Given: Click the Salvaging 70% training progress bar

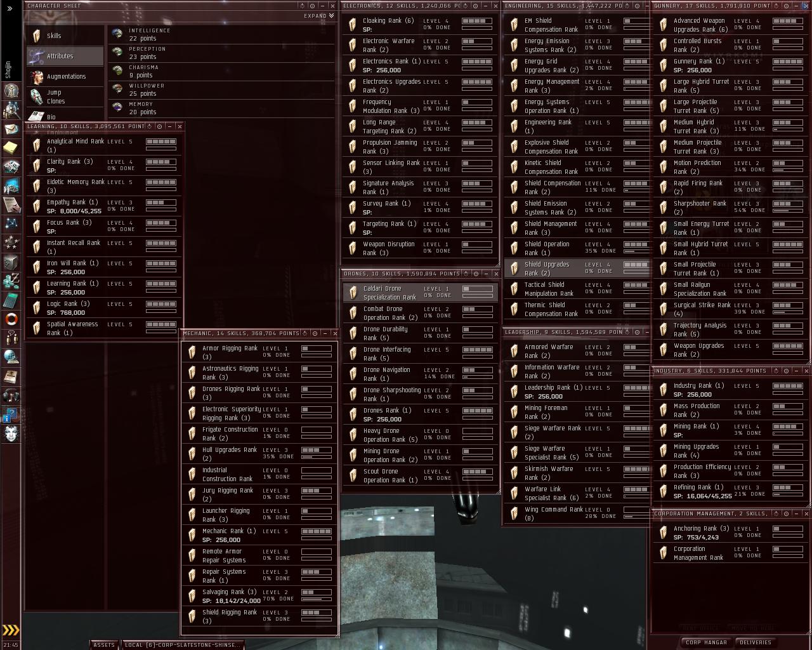Looking at the screenshot, I should point(316,599).
